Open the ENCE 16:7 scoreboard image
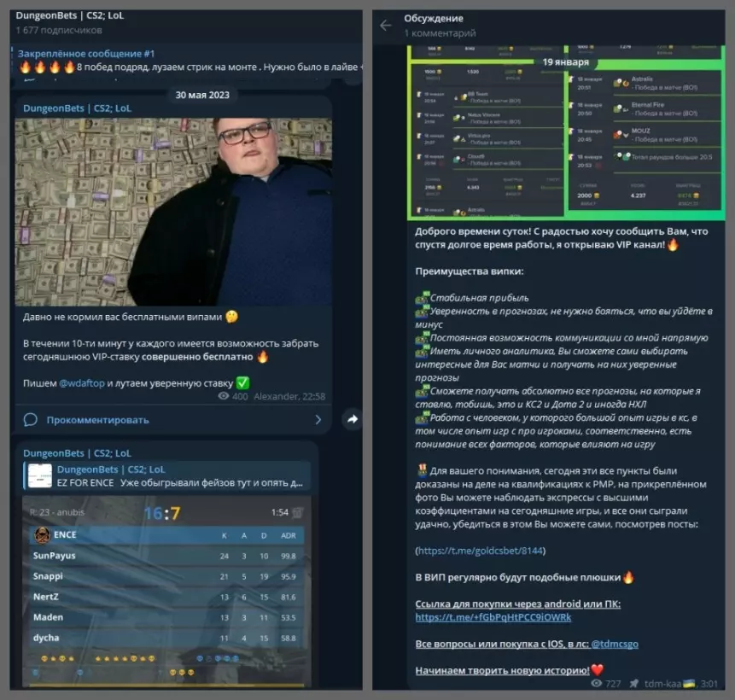The image size is (735, 700). 166,592
